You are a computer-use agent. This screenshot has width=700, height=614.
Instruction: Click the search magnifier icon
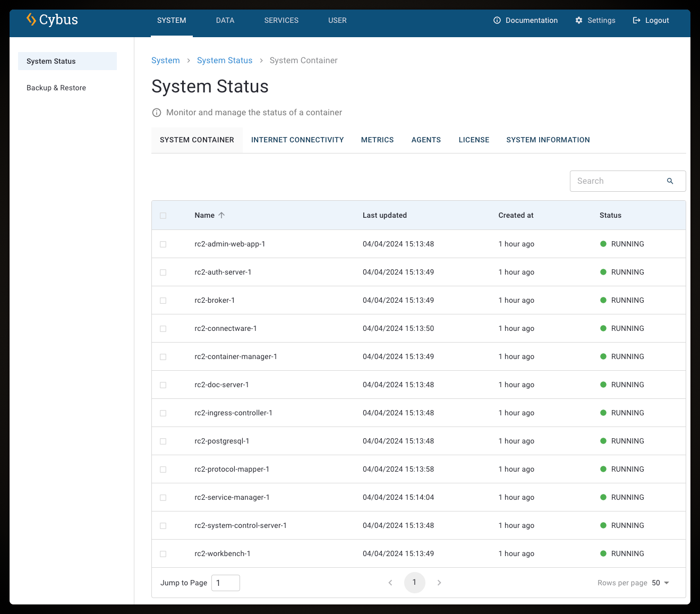point(670,181)
